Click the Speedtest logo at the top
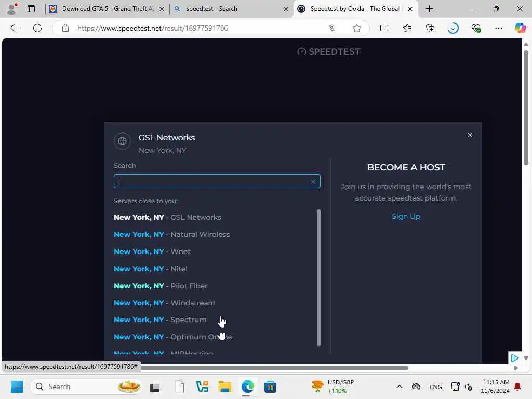Viewport: 532px width, 399px height. coord(329,51)
